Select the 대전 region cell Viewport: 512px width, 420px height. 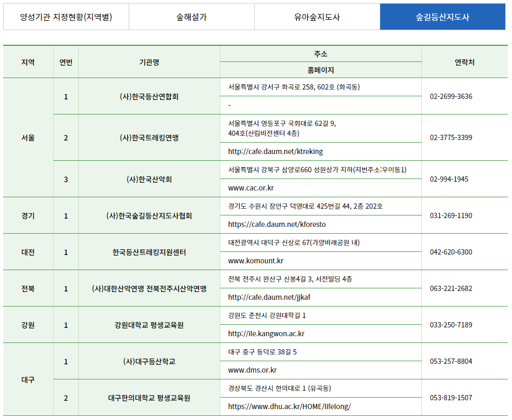(x=28, y=252)
